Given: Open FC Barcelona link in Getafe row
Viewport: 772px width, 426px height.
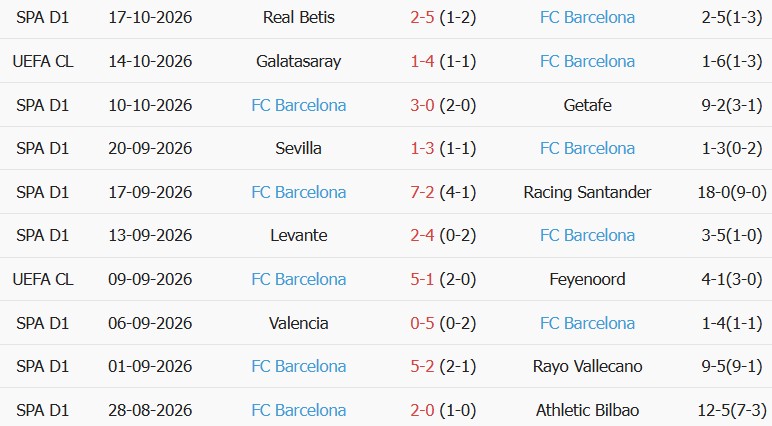Looking at the screenshot, I should pyautogui.click(x=298, y=105).
